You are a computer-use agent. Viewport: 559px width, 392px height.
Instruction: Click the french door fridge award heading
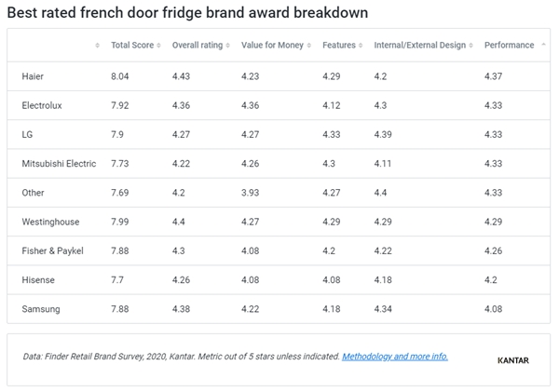click(186, 13)
